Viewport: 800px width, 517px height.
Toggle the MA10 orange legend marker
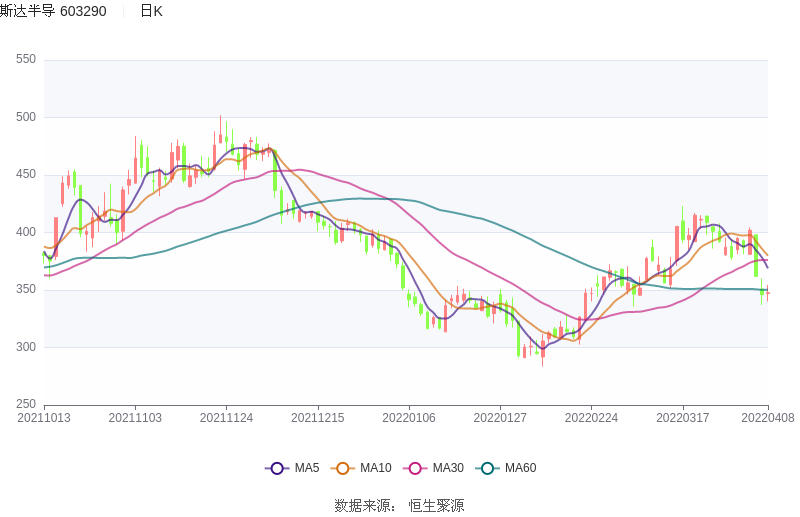343,468
